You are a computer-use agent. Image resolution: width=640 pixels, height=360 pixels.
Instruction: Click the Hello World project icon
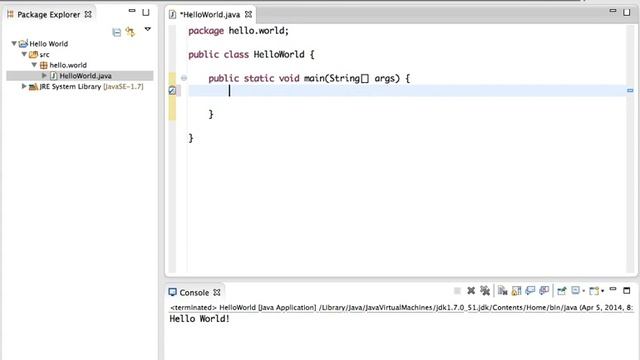(23, 43)
